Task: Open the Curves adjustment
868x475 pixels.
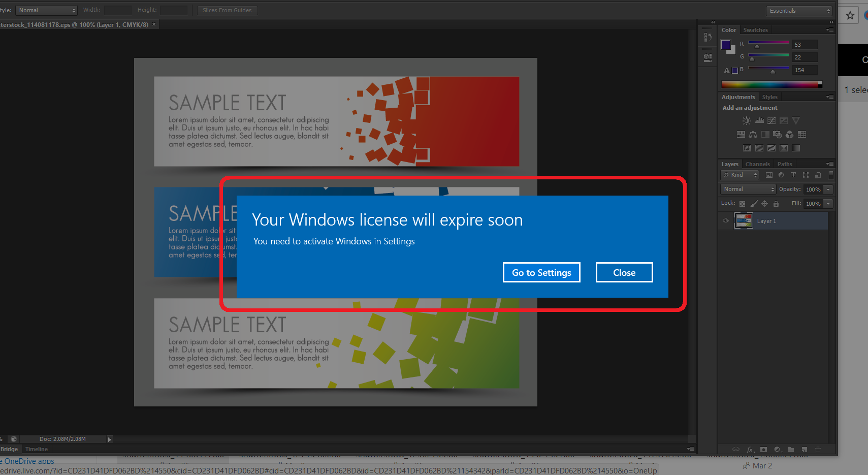Action: point(771,120)
